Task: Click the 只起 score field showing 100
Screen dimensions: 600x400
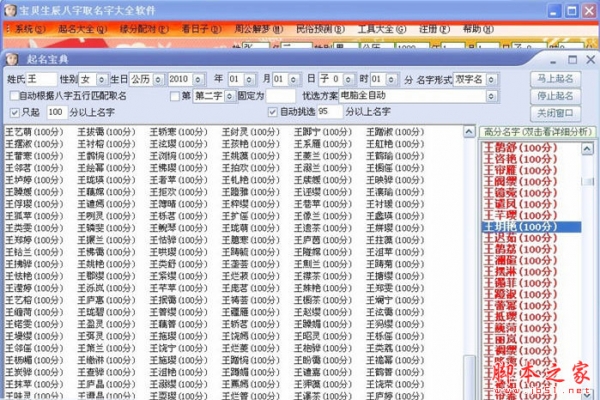Action: click(x=57, y=113)
